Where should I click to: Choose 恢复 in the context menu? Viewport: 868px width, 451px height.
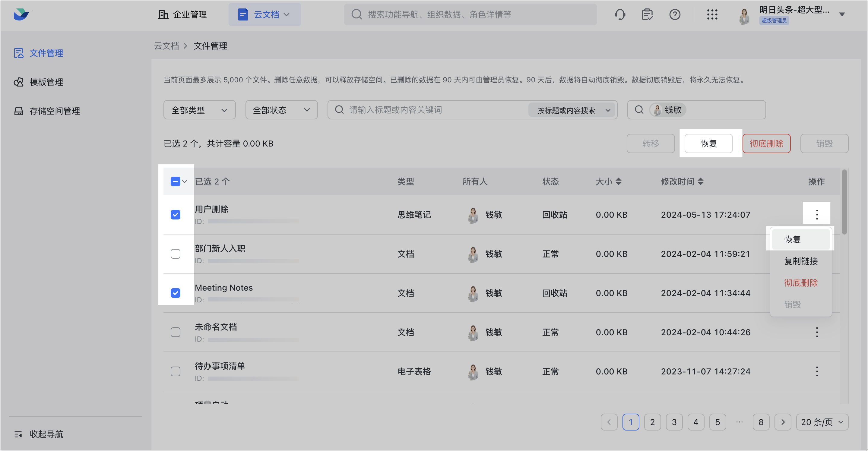coord(801,239)
